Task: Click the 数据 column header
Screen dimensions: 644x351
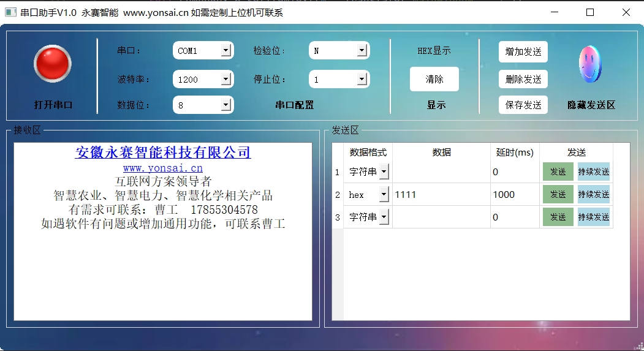Action: click(x=441, y=153)
